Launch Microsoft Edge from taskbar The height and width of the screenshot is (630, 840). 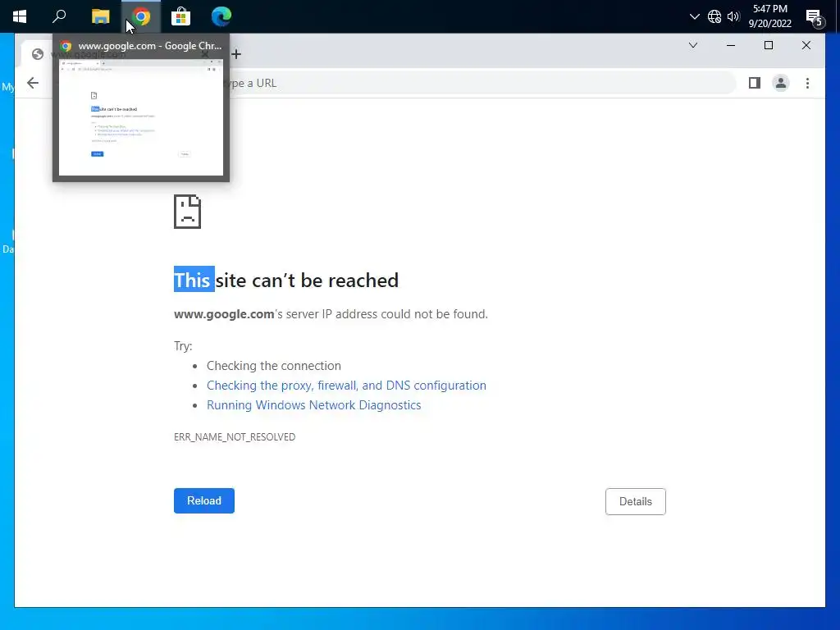(221, 16)
